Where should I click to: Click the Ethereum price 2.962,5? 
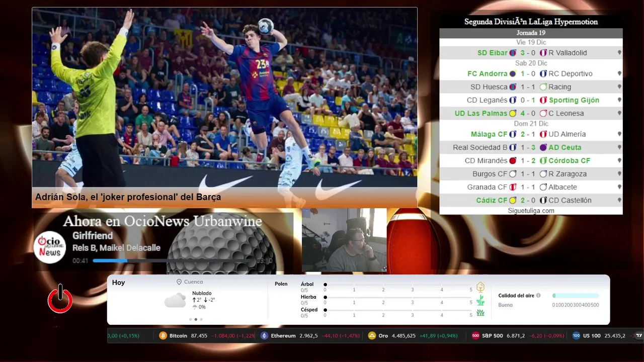pyautogui.click(x=308, y=335)
